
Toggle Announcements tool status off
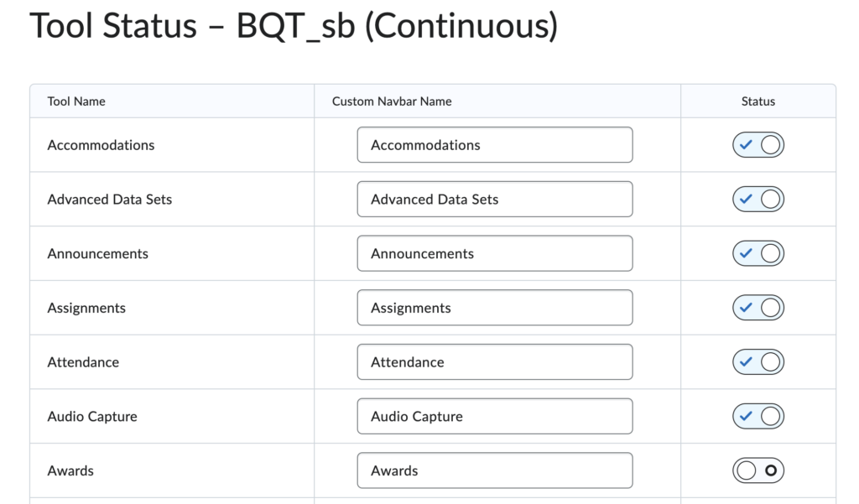(758, 253)
